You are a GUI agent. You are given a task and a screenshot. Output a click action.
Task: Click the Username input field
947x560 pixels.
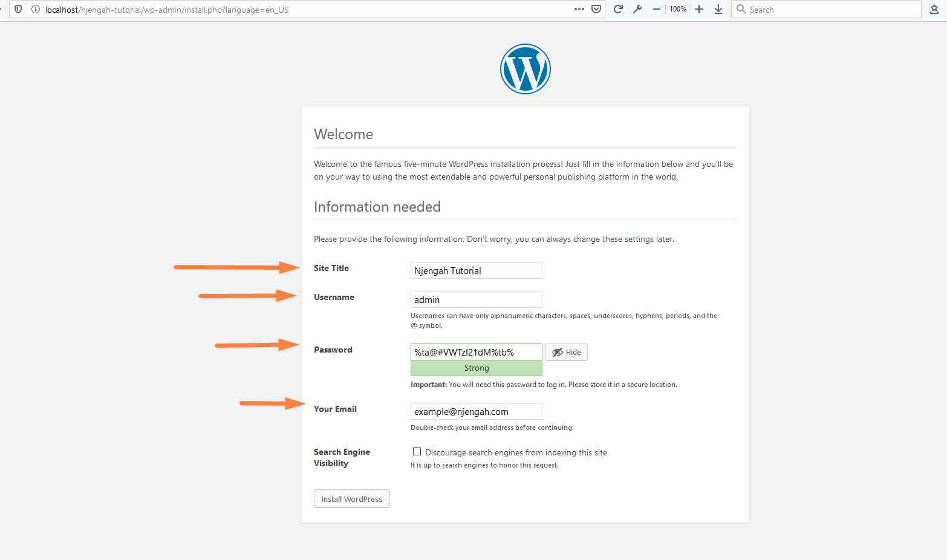[477, 299]
